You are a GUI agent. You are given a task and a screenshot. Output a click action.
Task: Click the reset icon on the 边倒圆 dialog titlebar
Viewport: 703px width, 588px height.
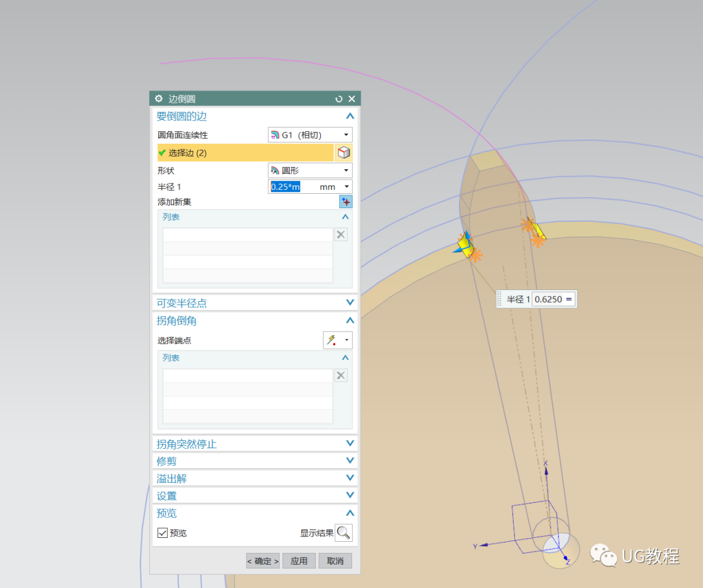[338, 99]
